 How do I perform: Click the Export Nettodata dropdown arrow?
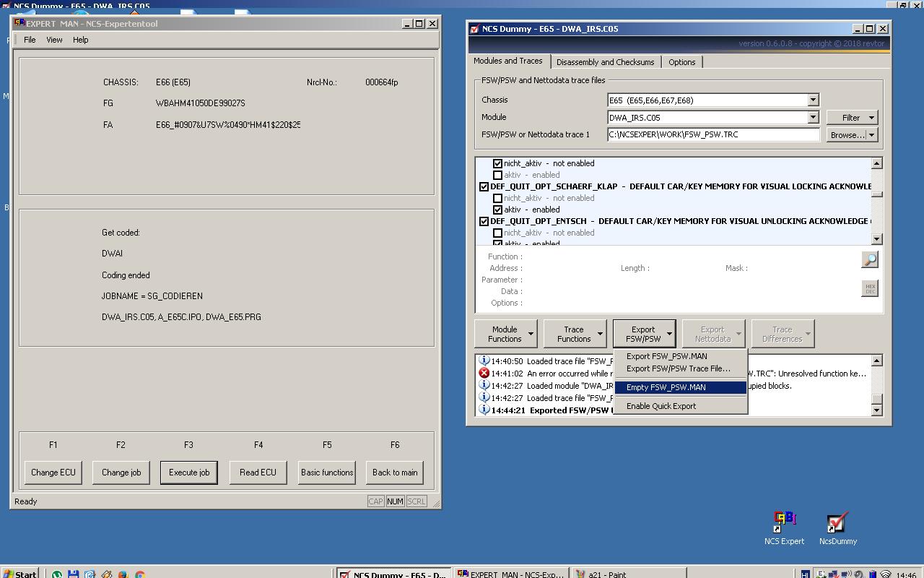tap(738, 334)
